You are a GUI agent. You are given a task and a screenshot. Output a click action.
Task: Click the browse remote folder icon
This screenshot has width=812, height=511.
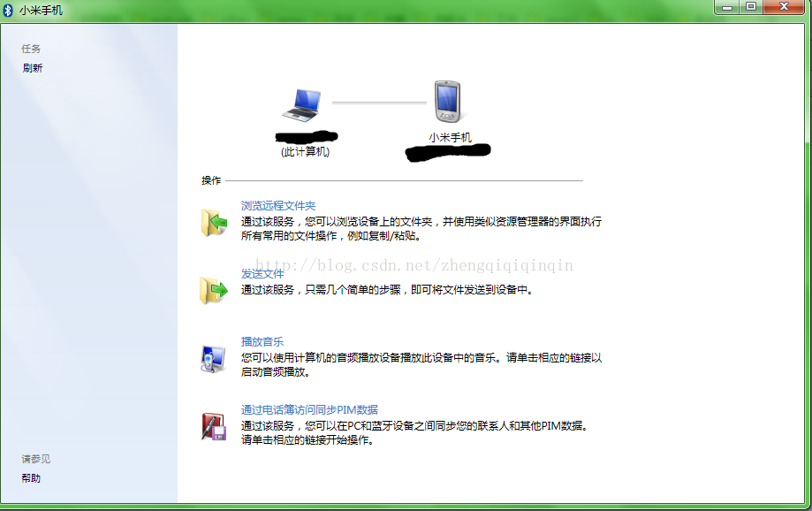[x=214, y=223]
